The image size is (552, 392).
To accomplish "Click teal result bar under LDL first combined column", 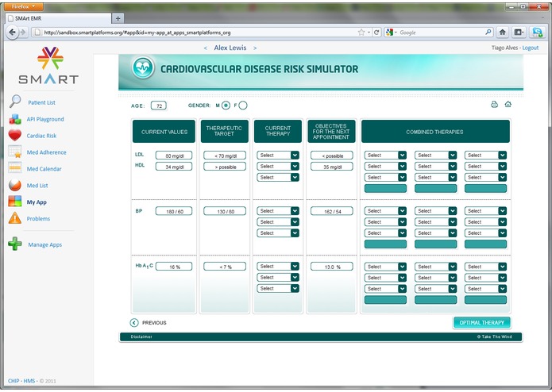I will pyautogui.click(x=385, y=188).
